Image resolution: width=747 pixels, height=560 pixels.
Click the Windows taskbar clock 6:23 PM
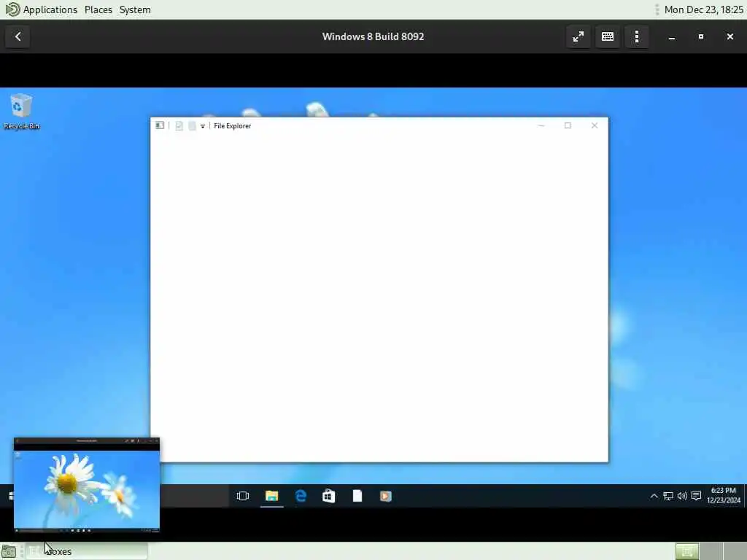723,495
